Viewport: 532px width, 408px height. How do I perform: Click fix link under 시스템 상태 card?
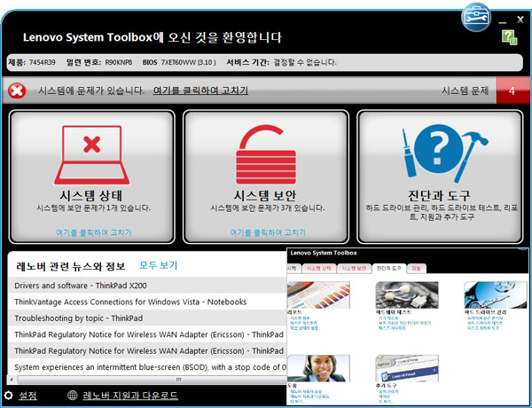pyautogui.click(x=94, y=232)
